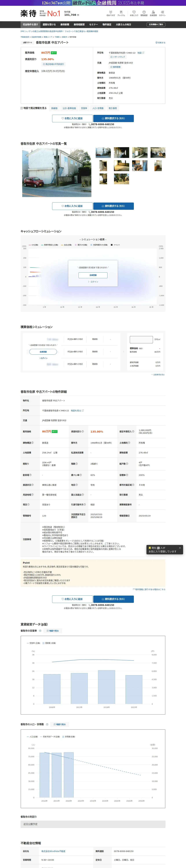
Task: Select 人口・世帯数 map tab
Action: point(98,108)
